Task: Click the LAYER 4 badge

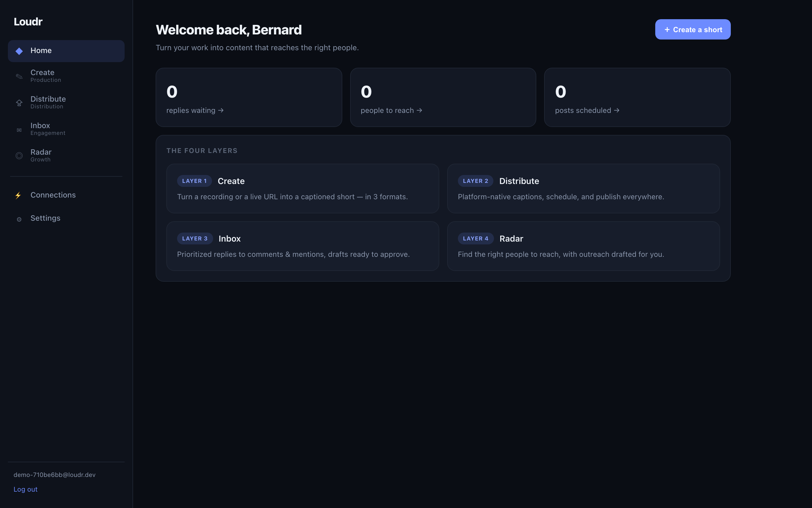Action: [x=476, y=238]
